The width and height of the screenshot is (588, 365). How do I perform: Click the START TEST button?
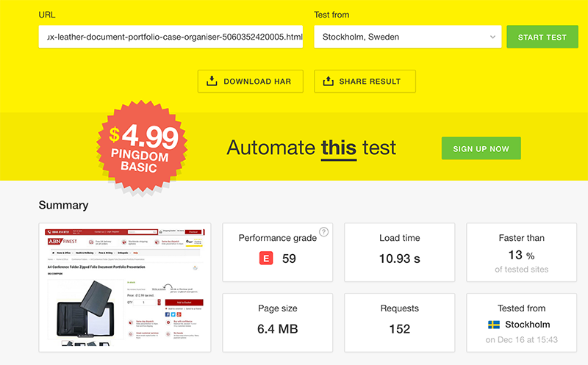point(542,37)
